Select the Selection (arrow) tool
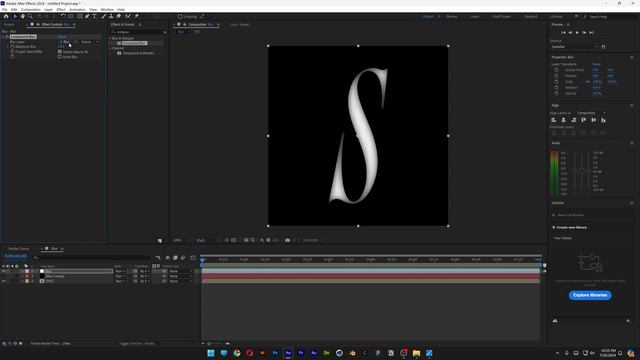640x360 pixels. [x=15, y=16]
